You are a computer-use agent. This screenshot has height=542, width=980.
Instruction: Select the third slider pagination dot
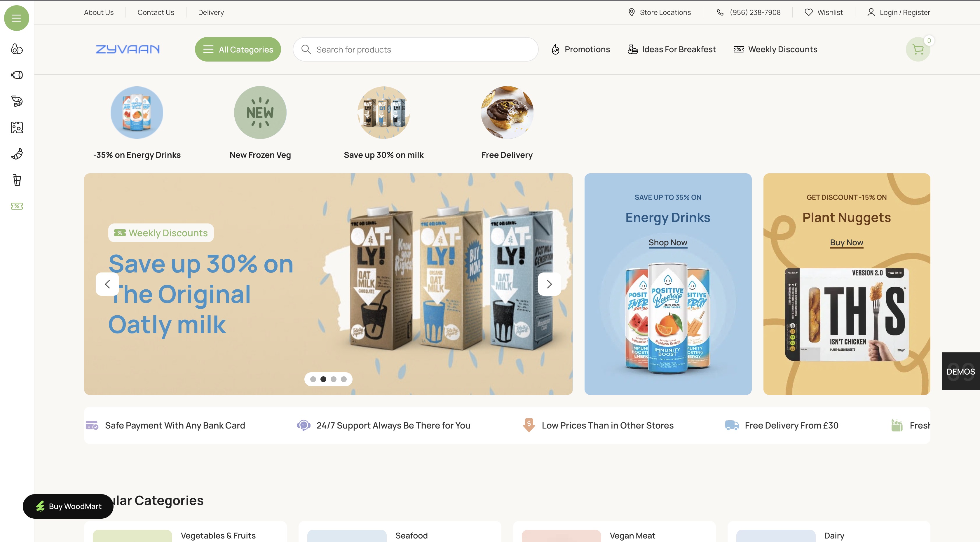pos(334,379)
